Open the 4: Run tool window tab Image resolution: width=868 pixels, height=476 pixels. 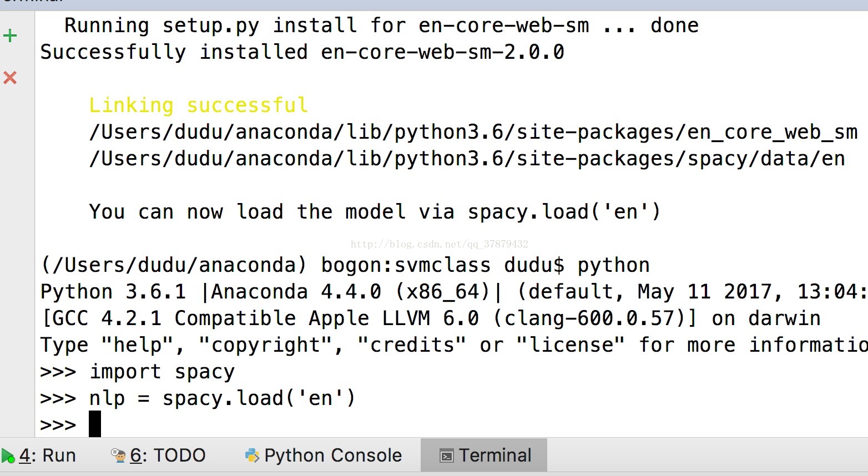(39, 455)
